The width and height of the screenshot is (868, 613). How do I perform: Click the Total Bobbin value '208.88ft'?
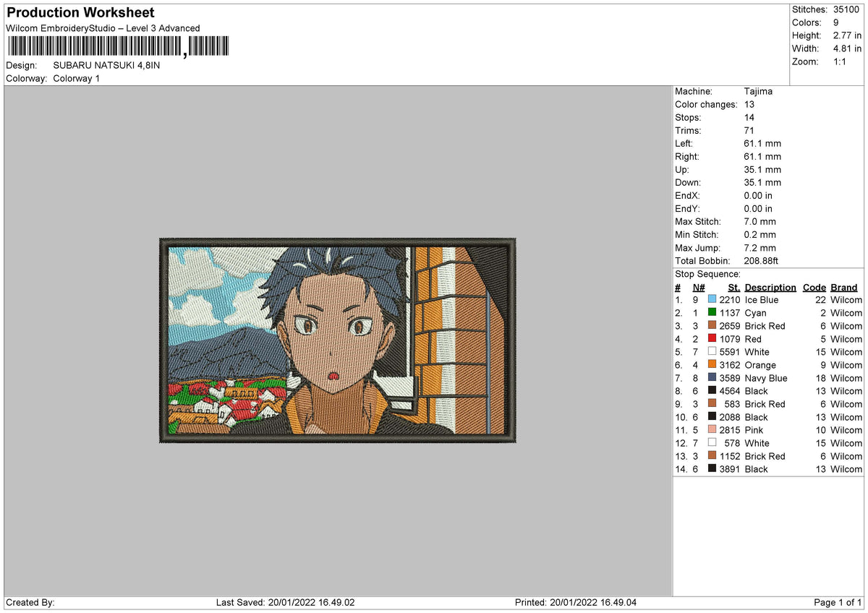tap(761, 261)
